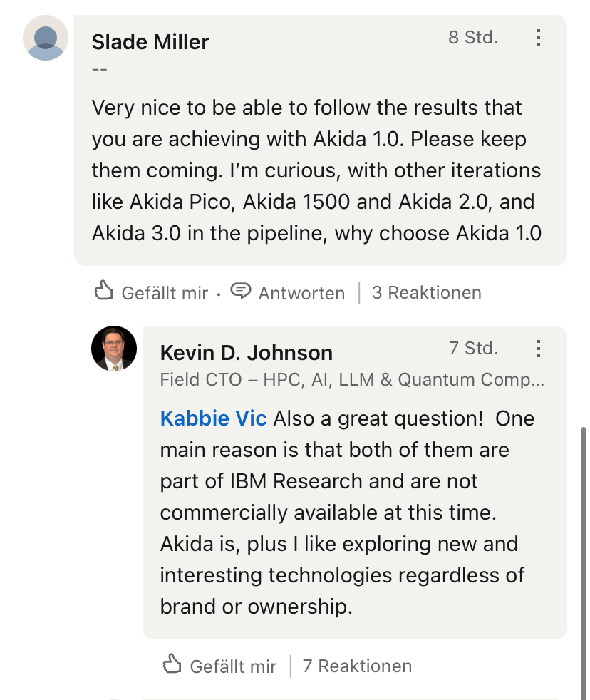The image size is (590, 700).
Task: Show the 3 Reaktionen list
Action: click(426, 292)
